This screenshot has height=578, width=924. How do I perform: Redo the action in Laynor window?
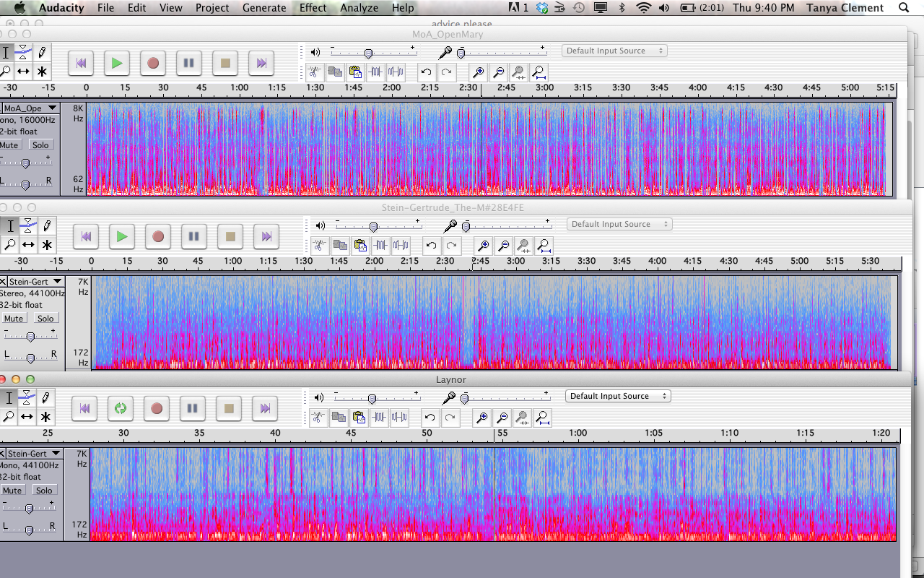point(450,417)
